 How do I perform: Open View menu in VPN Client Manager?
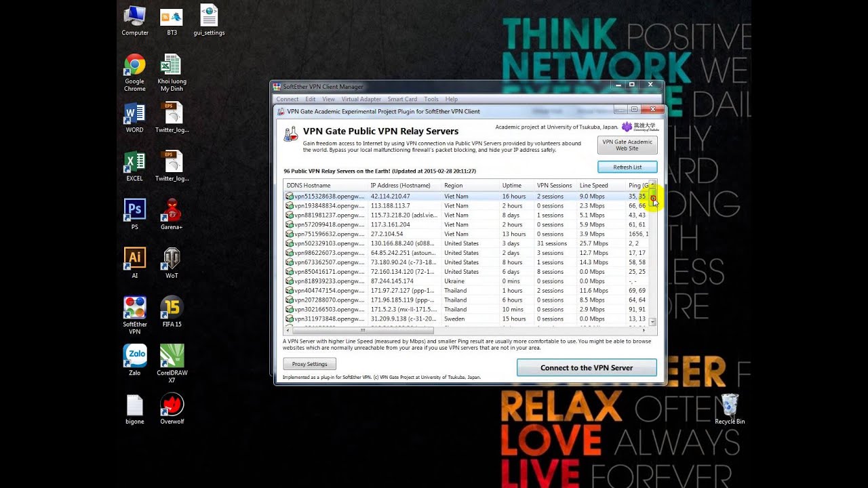coord(328,99)
